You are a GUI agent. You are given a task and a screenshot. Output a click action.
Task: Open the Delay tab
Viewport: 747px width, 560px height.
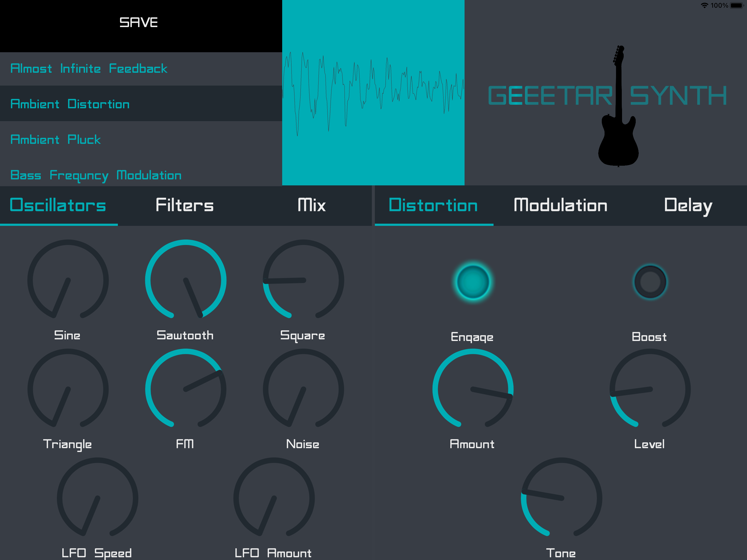[688, 205]
